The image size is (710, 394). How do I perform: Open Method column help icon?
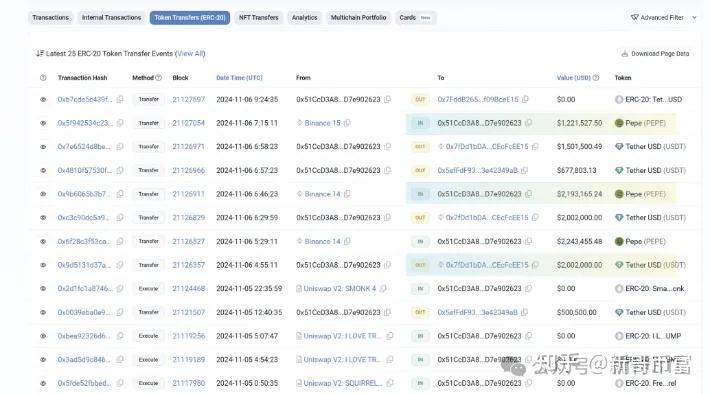pyautogui.click(x=158, y=78)
